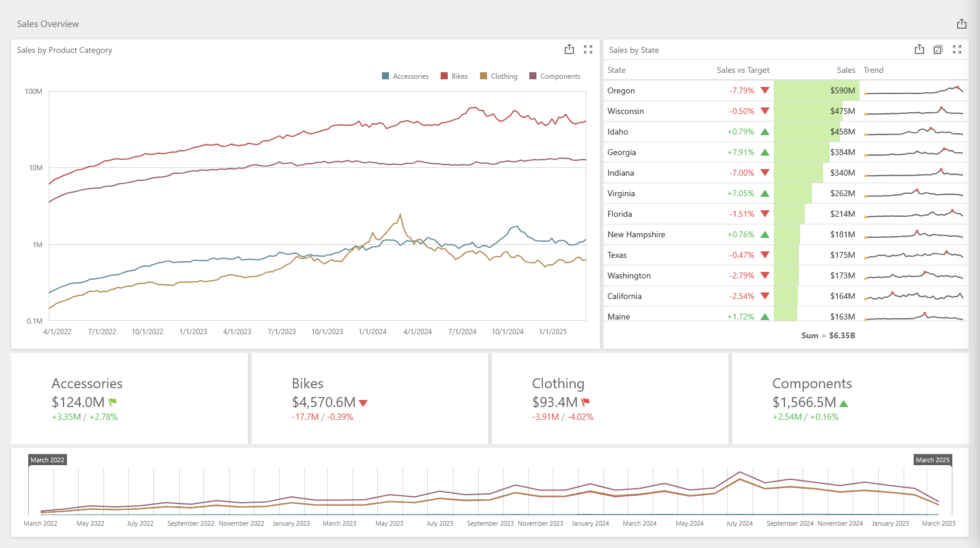The width and height of the screenshot is (980, 548).
Task: Click the March 2022 range selector handle
Action: 48,460
